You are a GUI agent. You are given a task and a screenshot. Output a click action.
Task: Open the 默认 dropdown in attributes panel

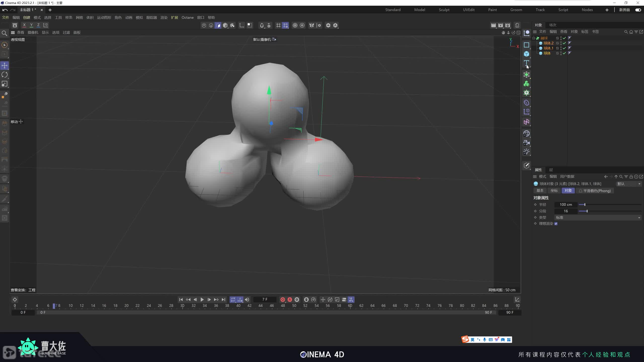[x=628, y=184]
